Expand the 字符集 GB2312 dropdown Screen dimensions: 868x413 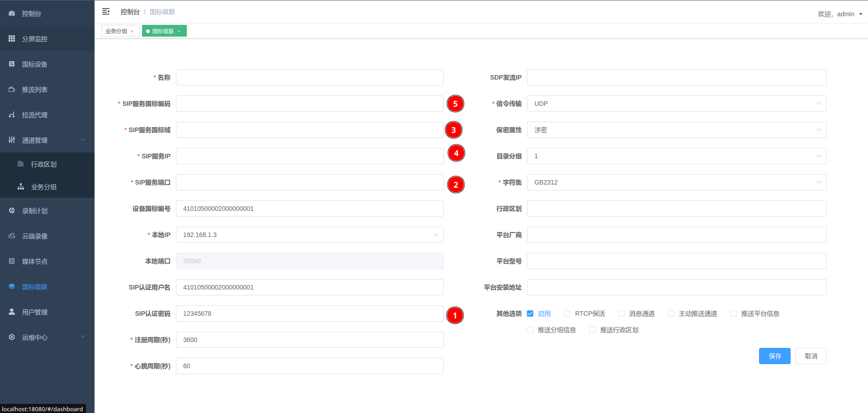(x=676, y=182)
